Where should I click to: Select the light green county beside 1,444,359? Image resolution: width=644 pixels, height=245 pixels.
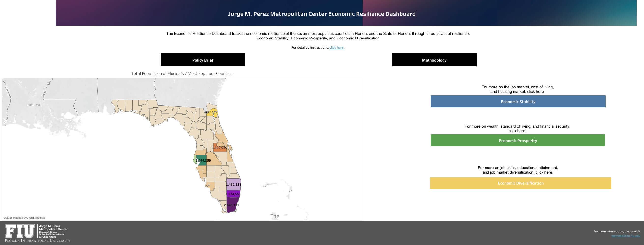pos(195,160)
